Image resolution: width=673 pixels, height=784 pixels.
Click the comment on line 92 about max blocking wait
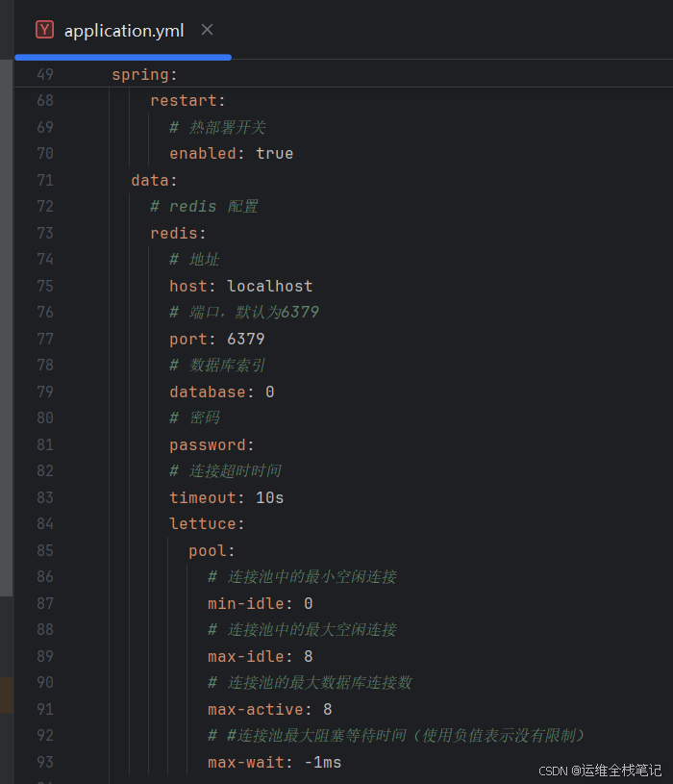point(396,736)
